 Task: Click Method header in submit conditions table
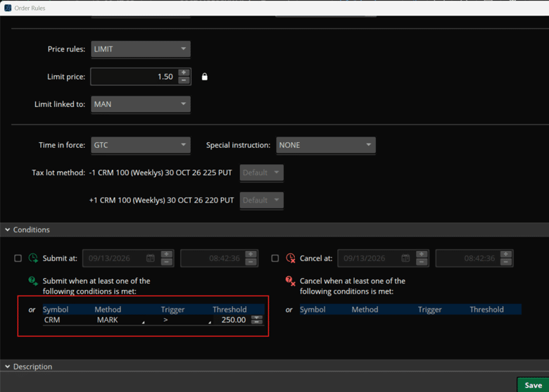[108, 310]
